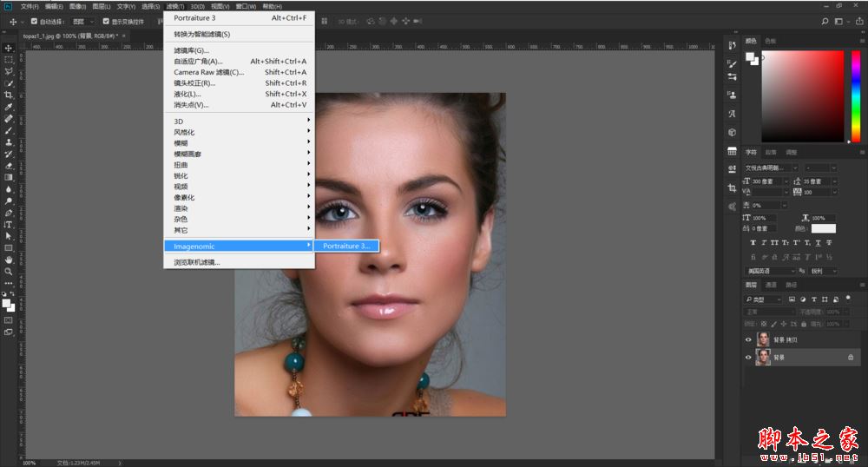The image size is (868, 467).
Task: Open the 文件(F) menu
Action: click(x=30, y=6)
